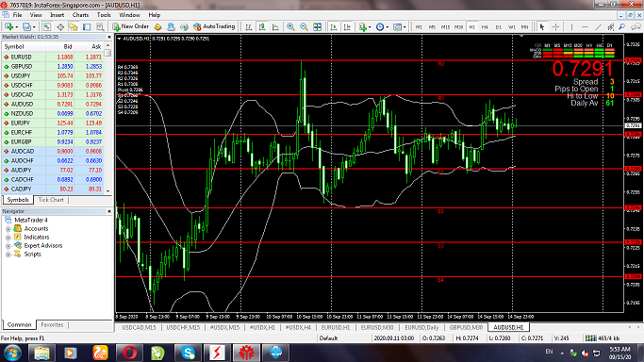Viewport: 644px width, 362px height.
Task: Open Profiles dropdown arrow
Action: pyautogui.click(x=34, y=27)
